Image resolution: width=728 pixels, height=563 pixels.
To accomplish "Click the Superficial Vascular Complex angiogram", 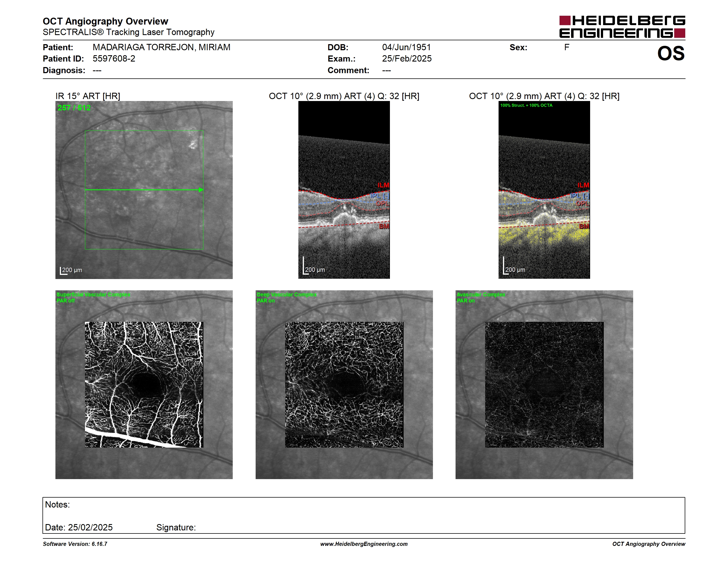I will click(144, 384).
